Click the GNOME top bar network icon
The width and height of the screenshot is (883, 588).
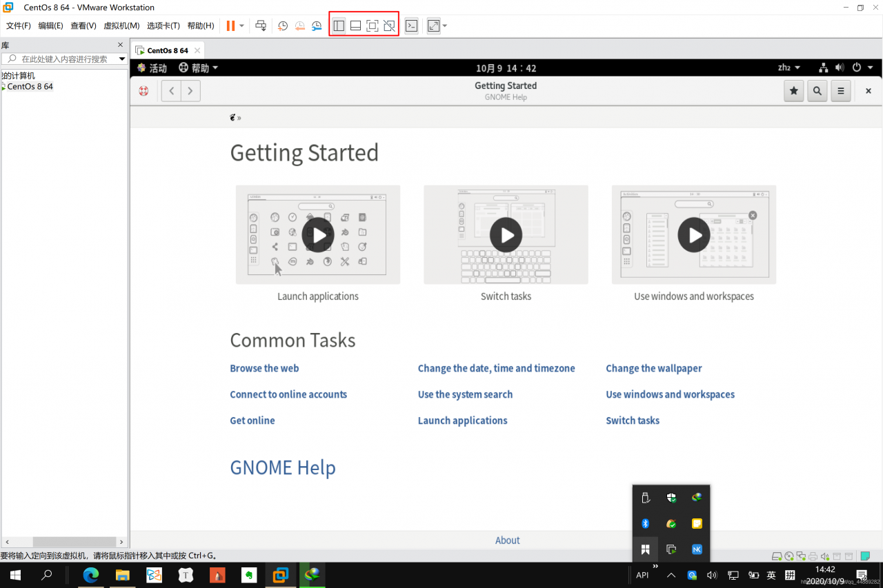823,68
